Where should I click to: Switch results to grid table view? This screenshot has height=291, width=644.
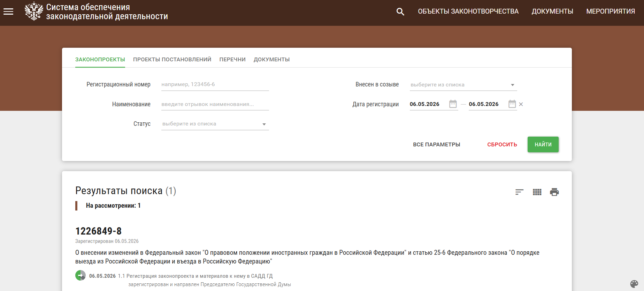(x=537, y=192)
